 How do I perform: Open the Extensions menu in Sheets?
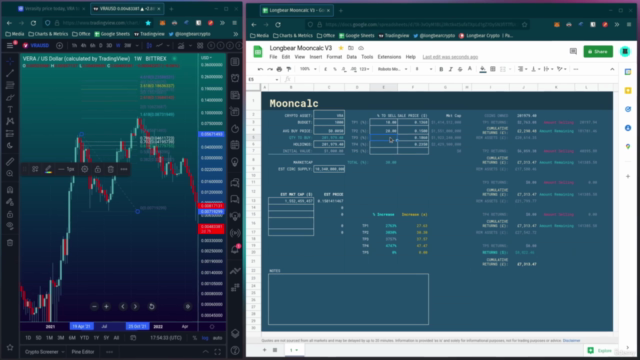tap(389, 57)
